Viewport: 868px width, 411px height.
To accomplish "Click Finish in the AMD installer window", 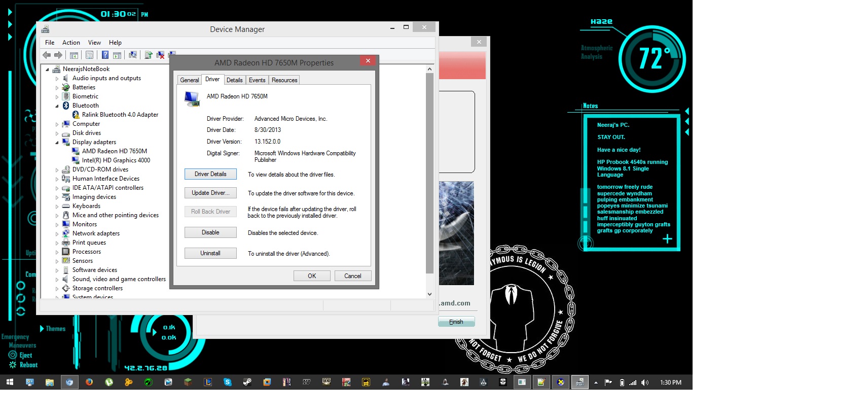I will point(456,322).
